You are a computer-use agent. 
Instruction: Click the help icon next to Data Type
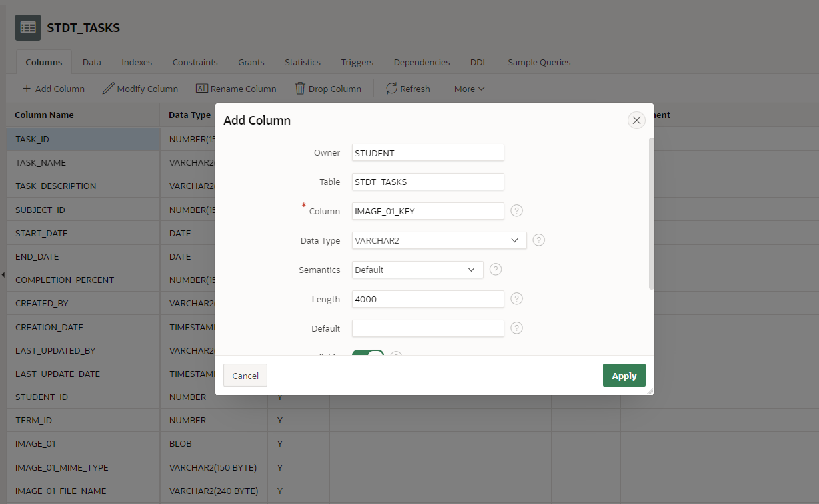click(x=539, y=240)
